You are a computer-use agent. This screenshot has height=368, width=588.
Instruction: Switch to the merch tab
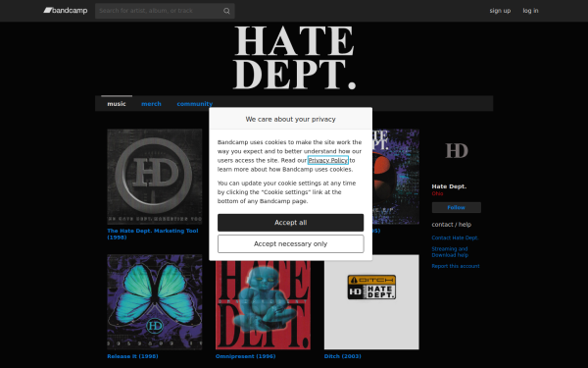point(151,104)
